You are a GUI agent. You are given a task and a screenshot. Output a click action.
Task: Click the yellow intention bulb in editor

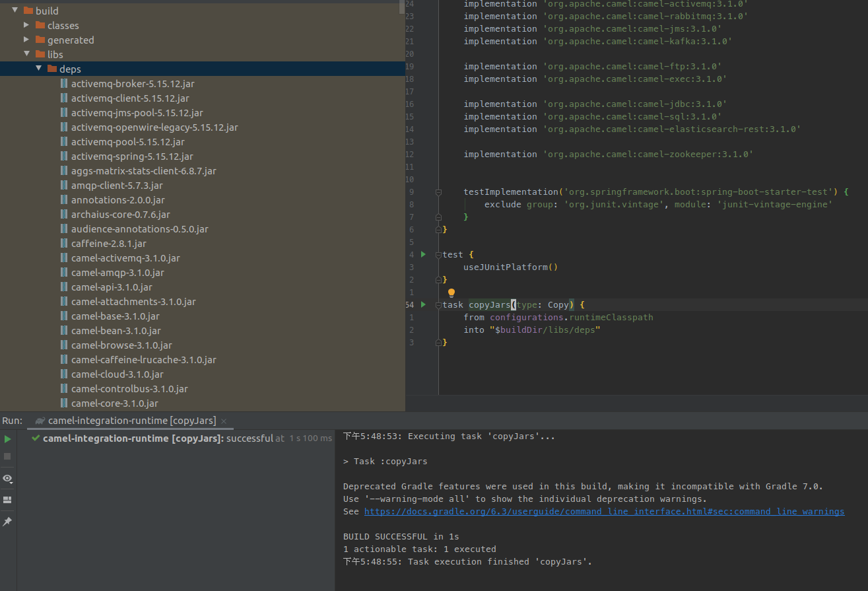point(451,291)
